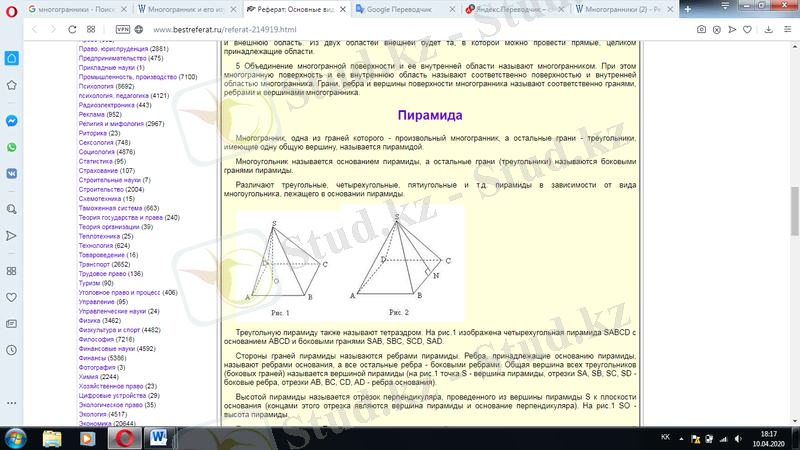The height and width of the screenshot is (450, 800).
Task: Switch to the Яндекс.Переводчик tab
Action: [x=515, y=9]
